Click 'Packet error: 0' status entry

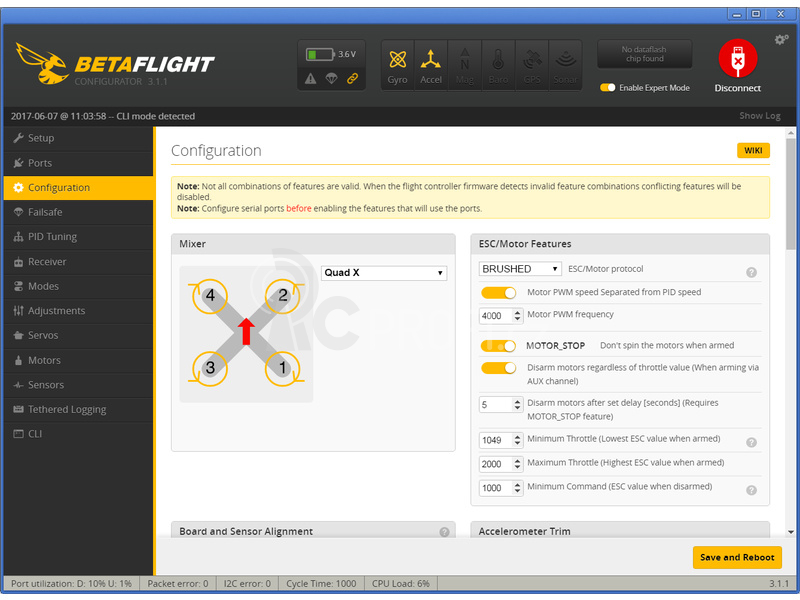coord(178,584)
